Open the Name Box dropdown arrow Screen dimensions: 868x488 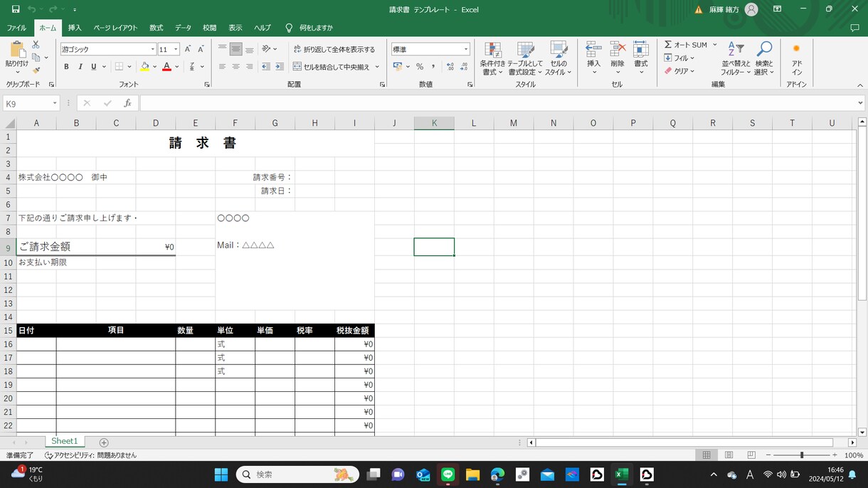54,103
